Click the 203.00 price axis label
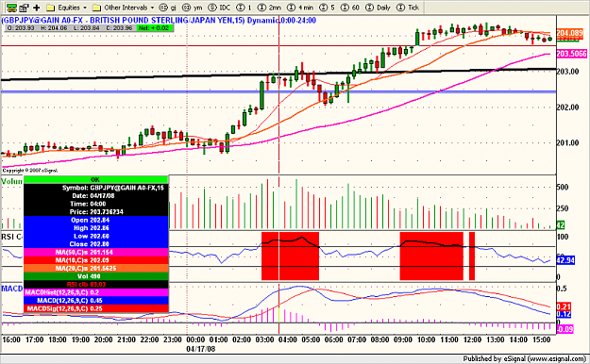590x364 pixels. click(567, 72)
